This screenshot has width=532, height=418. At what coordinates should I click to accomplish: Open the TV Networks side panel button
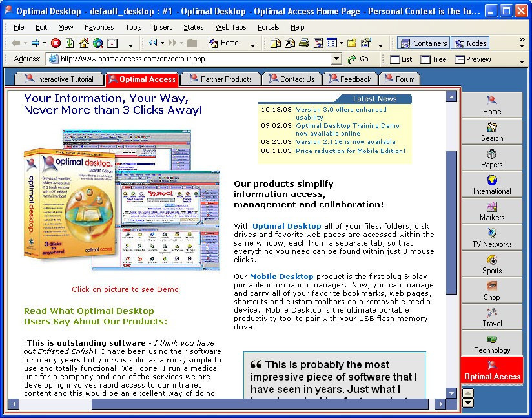point(492,238)
